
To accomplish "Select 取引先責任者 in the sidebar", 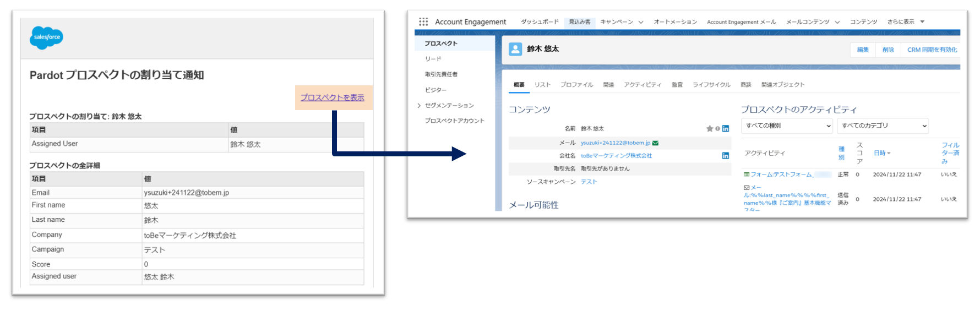I will 441,74.
